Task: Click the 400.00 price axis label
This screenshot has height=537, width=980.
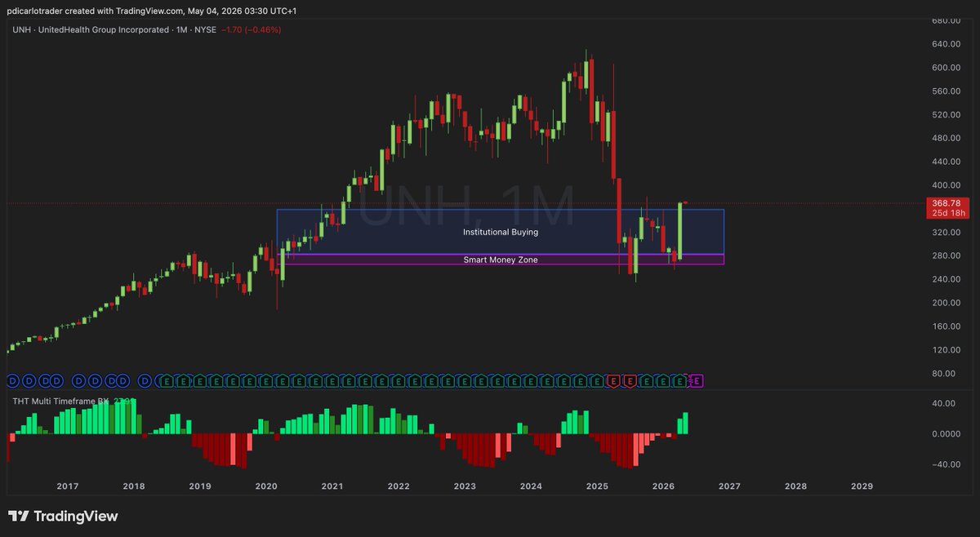Action: [947, 185]
